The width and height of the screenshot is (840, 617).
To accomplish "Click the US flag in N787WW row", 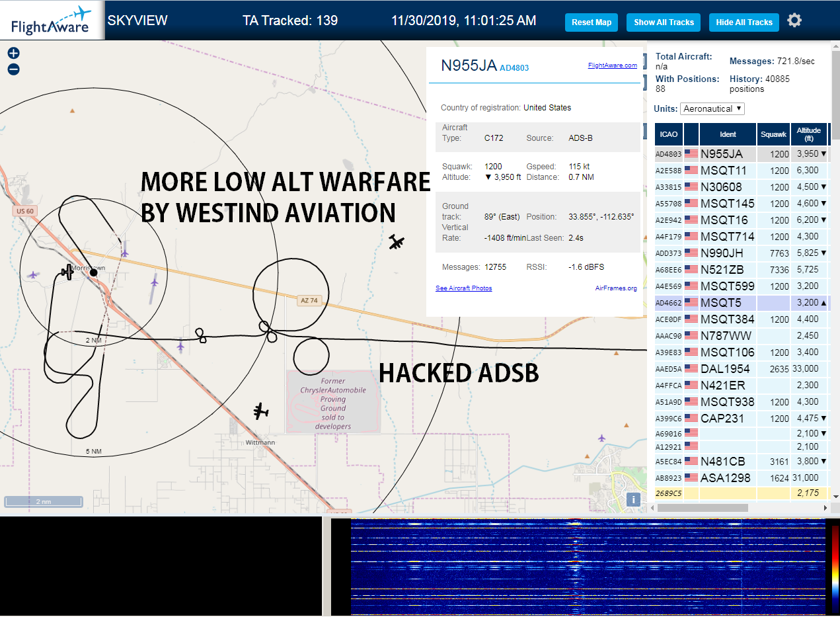I will [691, 335].
